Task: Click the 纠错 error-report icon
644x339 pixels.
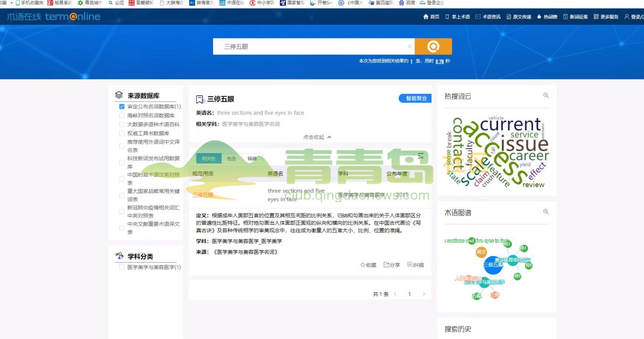Action: 410,265
